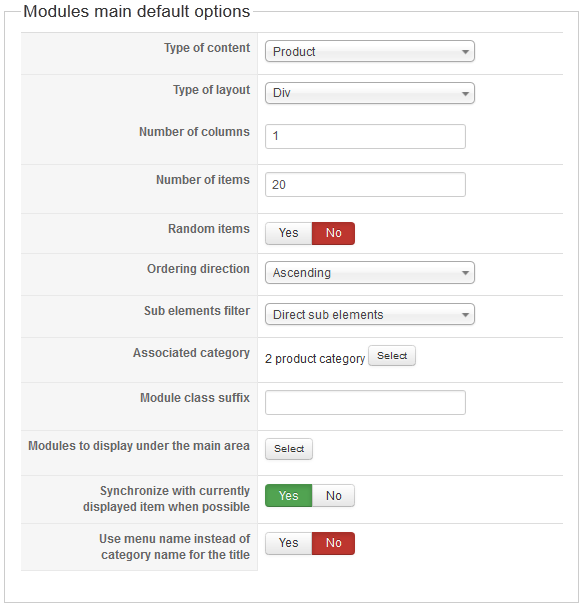Click the Number of columns field
The image size is (588, 607).
(365, 136)
